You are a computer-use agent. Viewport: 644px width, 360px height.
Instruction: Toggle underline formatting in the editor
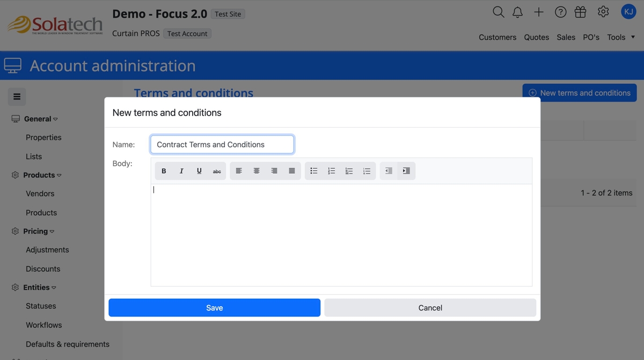pyautogui.click(x=199, y=171)
